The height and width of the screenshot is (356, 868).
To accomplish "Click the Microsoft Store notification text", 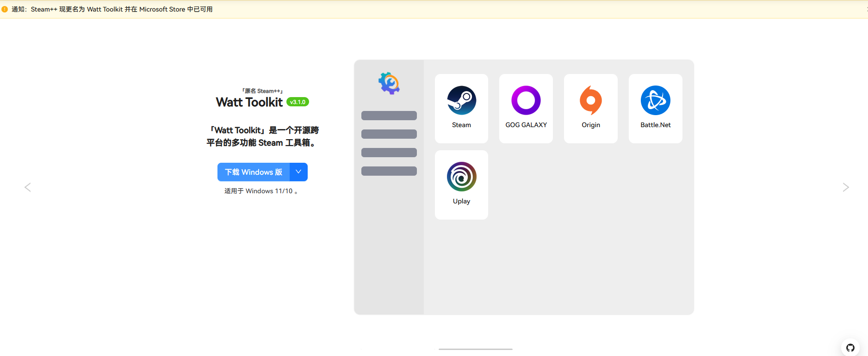I will click(x=122, y=9).
